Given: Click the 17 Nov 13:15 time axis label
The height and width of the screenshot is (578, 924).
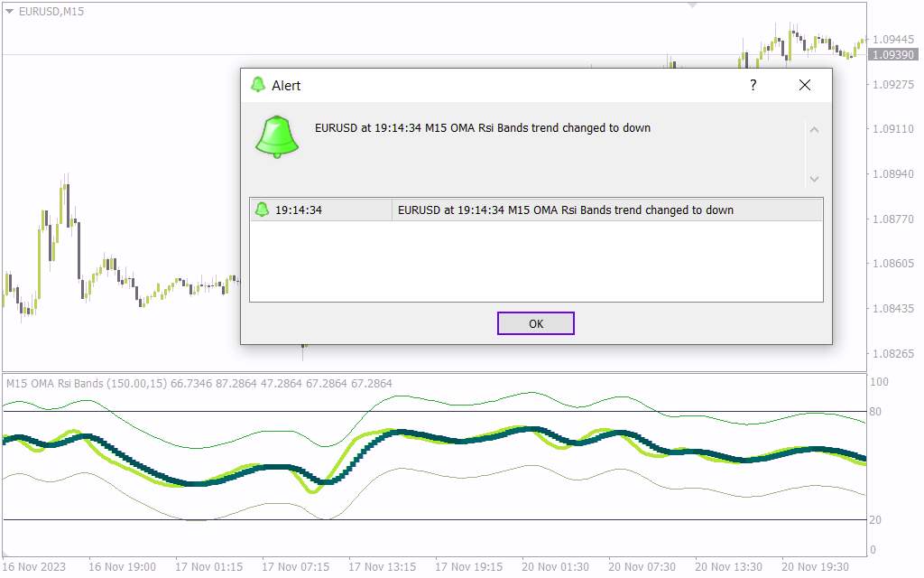Looking at the screenshot, I should (x=382, y=566).
